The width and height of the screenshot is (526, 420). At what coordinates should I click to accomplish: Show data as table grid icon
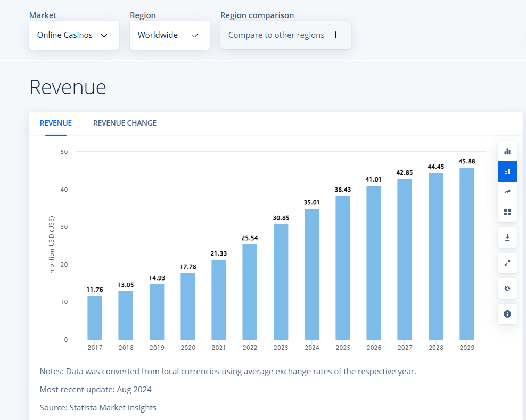coord(507,212)
